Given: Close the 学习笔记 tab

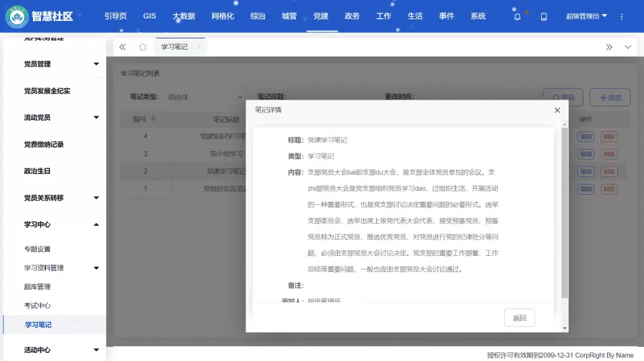Looking at the screenshot, I should (x=199, y=47).
